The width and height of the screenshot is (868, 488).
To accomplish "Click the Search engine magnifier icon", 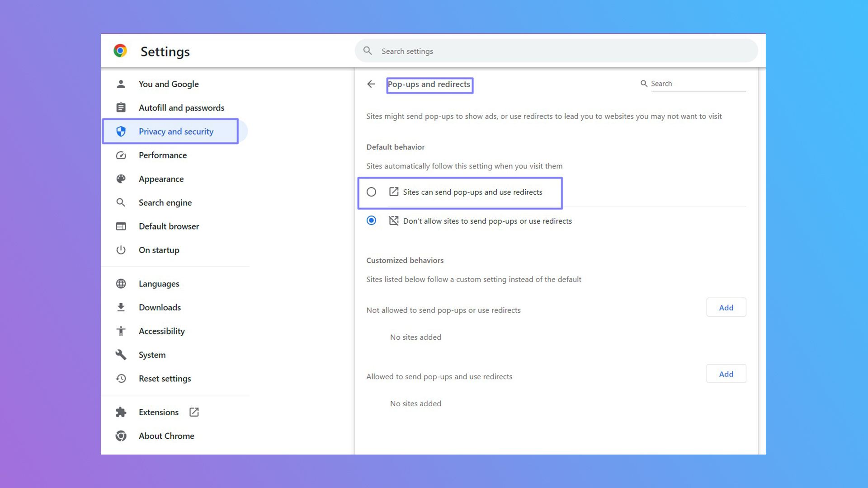I will pos(121,202).
